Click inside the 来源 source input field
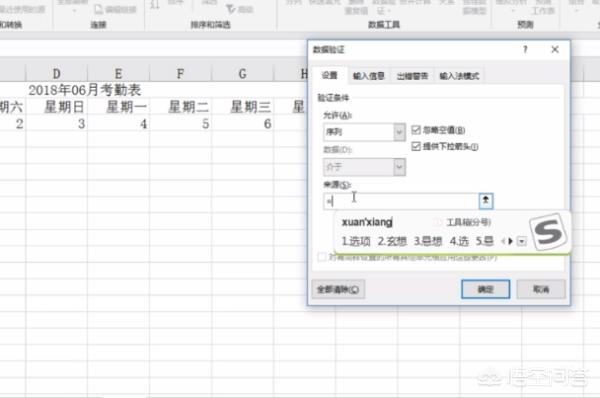Viewport: 600px width, 398px height. (x=401, y=201)
